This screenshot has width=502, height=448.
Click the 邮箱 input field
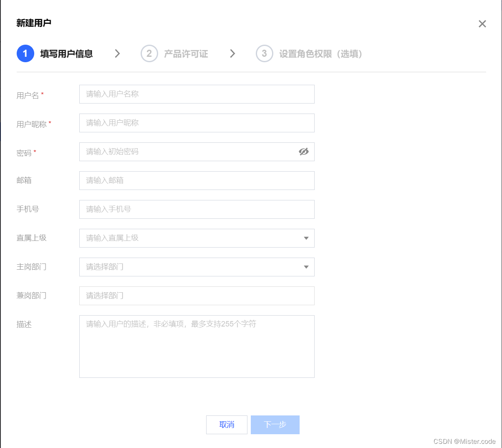click(x=197, y=180)
